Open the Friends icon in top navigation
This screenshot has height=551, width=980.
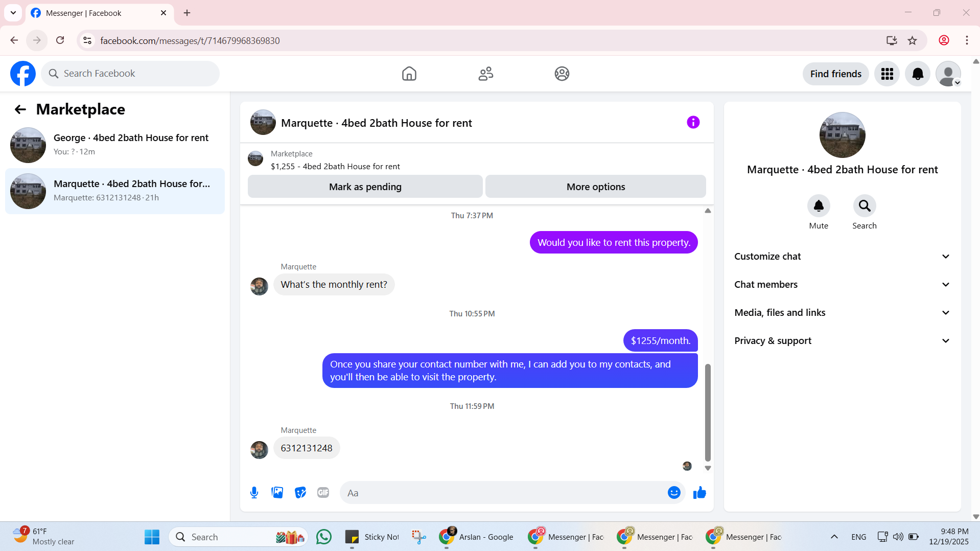coord(485,74)
